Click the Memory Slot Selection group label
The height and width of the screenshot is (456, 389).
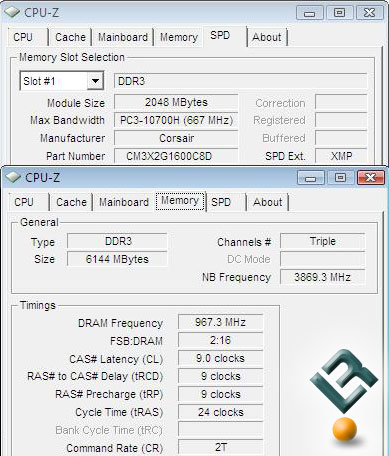72,57
